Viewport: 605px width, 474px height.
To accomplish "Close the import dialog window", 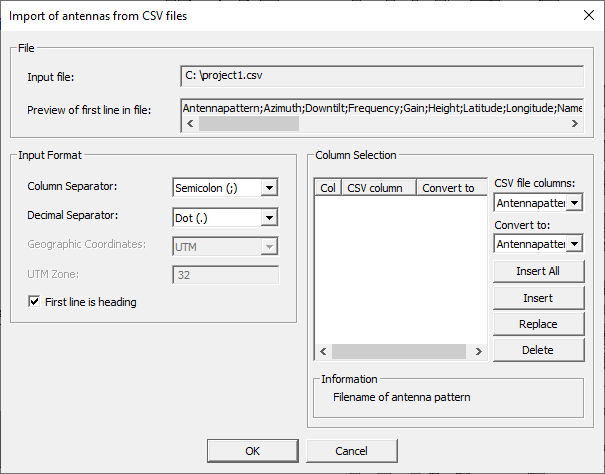I will tap(586, 16).
